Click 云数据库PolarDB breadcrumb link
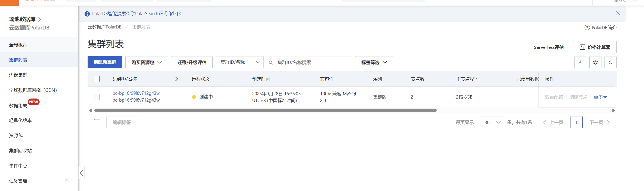Image resolution: width=644 pixels, height=191 pixels. 104,27
